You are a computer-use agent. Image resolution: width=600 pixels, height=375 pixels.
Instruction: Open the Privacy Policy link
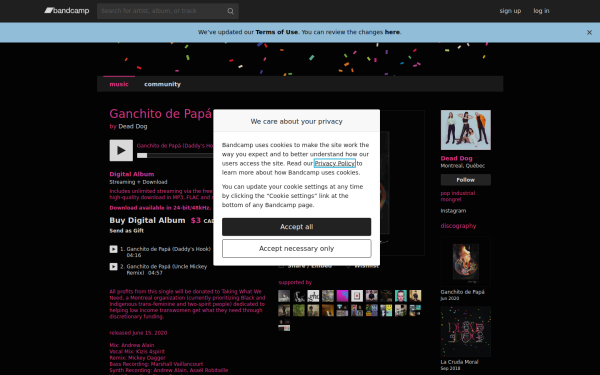(x=334, y=163)
